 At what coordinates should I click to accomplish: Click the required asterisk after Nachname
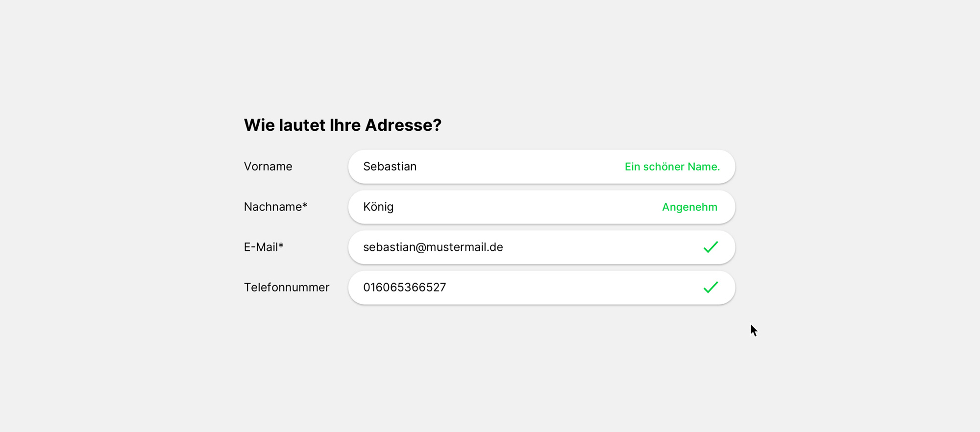(305, 205)
